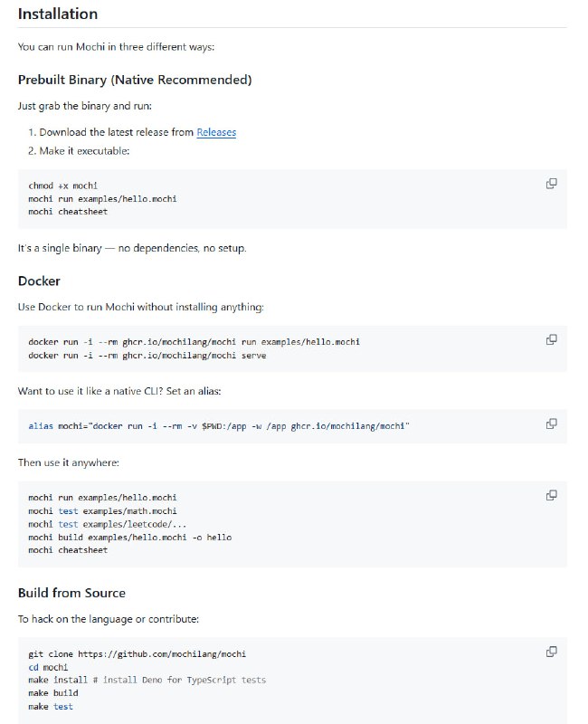Screen dimensions: 588x724
Task: Click the mochi build hello.mochi -o hello line
Action: pos(129,537)
